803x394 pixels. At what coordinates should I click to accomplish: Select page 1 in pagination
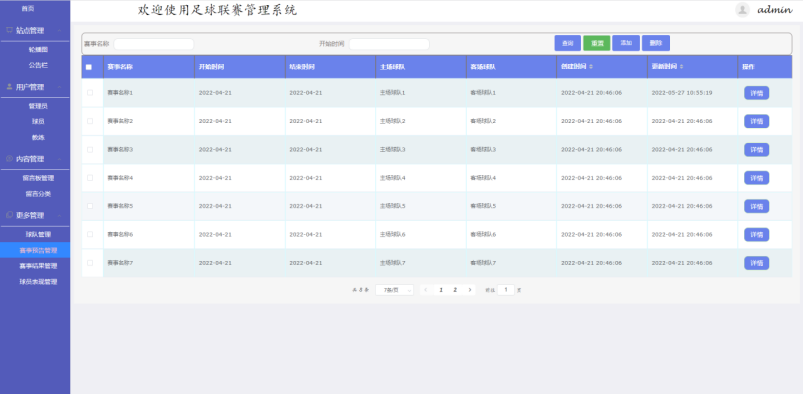pos(441,290)
